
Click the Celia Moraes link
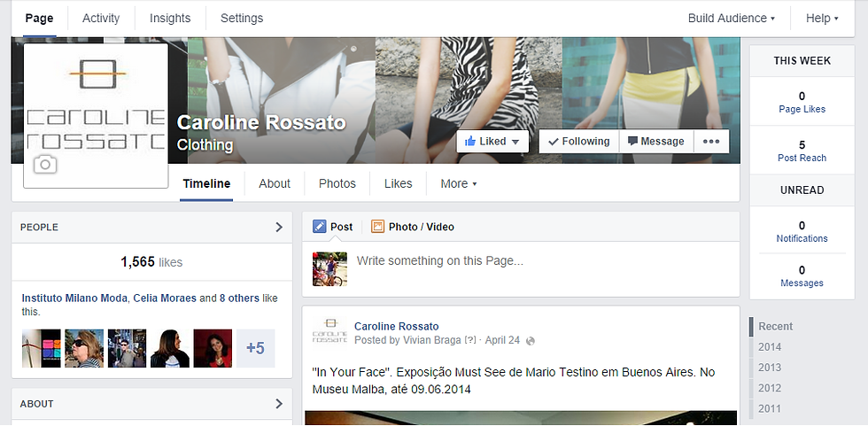pyautogui.click(x=165, y=298)
